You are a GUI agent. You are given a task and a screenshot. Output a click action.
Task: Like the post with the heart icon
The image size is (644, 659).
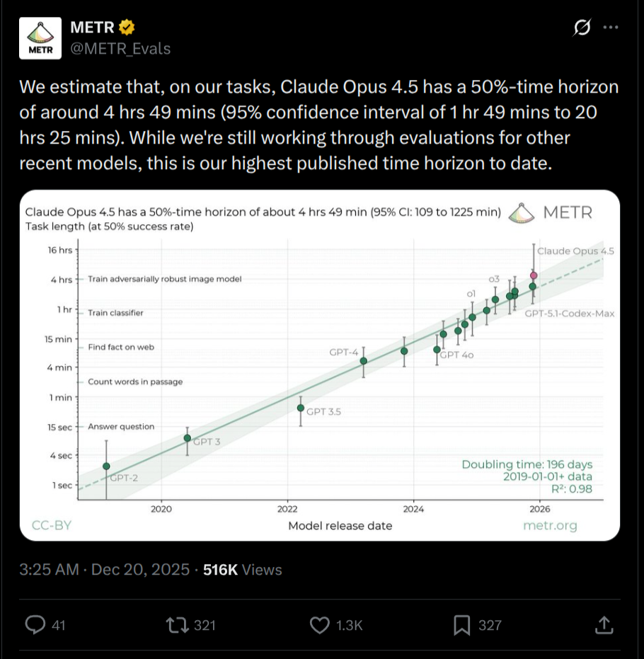tap(321, 624)
